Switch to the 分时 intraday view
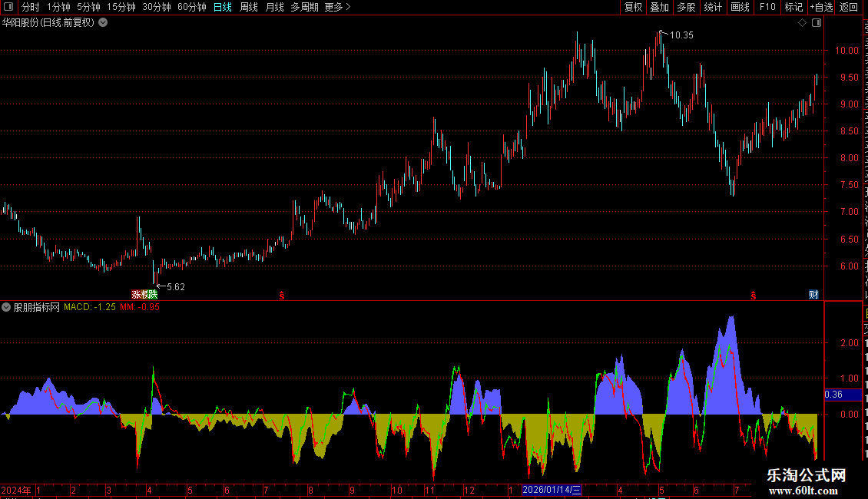This screenshot has width=868, height=499. pos(31,7)
